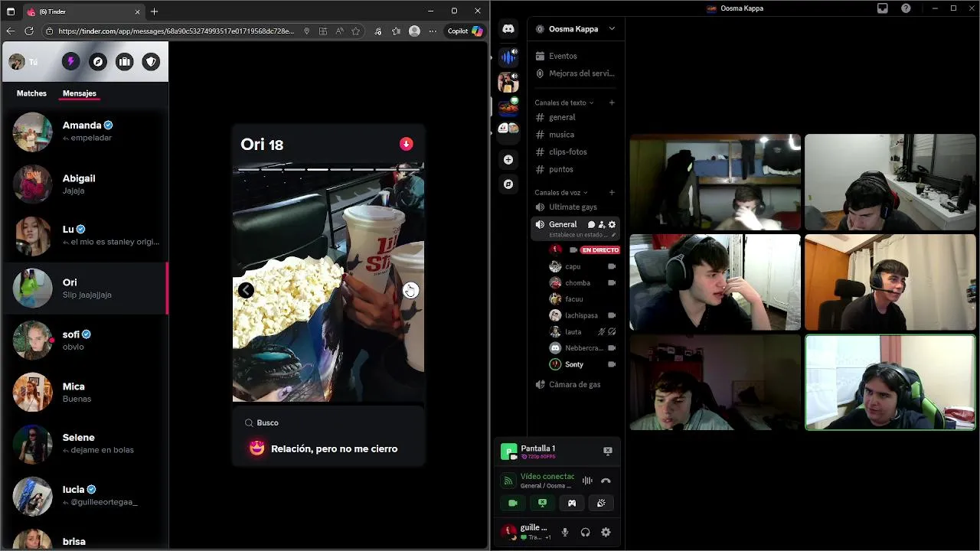980x551 pixels.
Task: Open the #general text channel
Action: click(575, 117)
